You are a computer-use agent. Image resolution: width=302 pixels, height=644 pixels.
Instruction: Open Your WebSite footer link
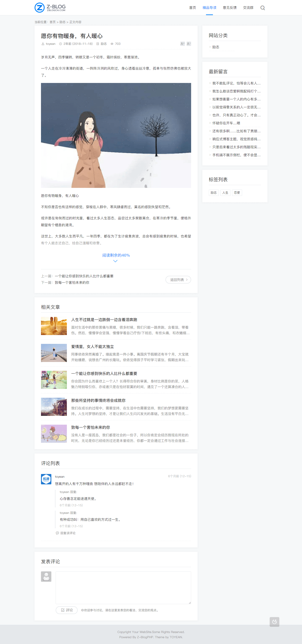coord(142,632)
